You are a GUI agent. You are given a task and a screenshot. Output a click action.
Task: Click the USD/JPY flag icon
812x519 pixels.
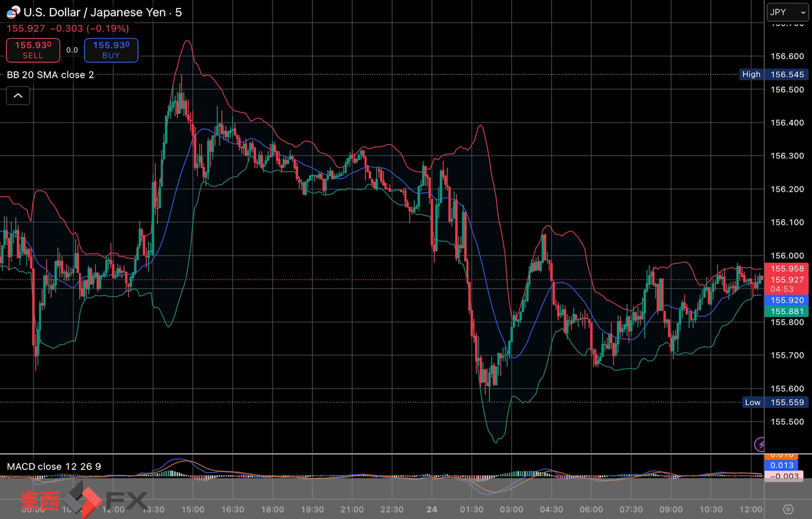pyautogui.click(x=13, y=12)
